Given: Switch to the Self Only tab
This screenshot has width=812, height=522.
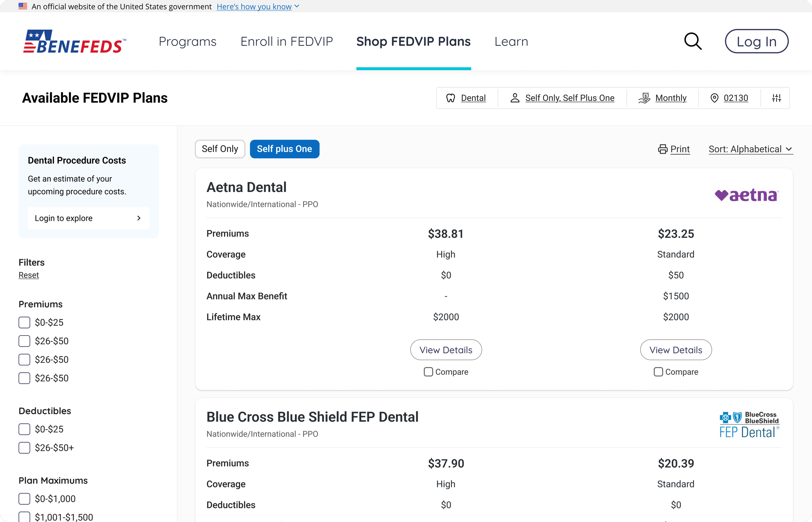Looking at the screenshot, I should [220, 149].
